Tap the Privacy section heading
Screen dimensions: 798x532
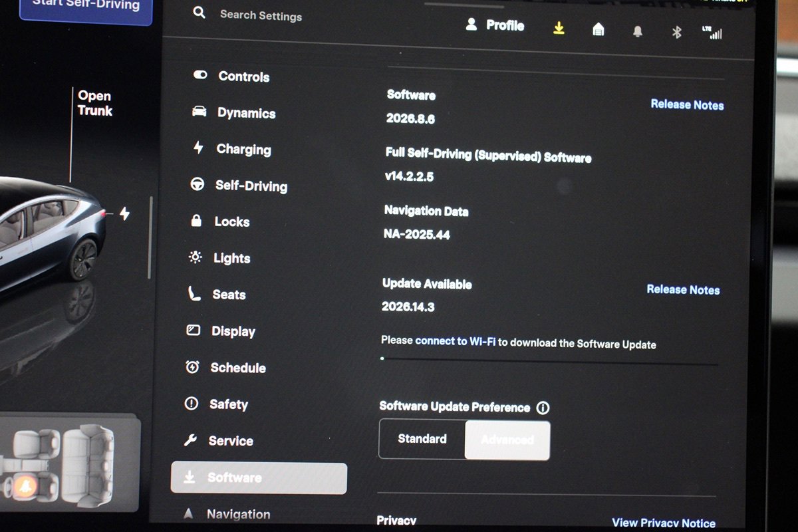(x=396, y=521)
